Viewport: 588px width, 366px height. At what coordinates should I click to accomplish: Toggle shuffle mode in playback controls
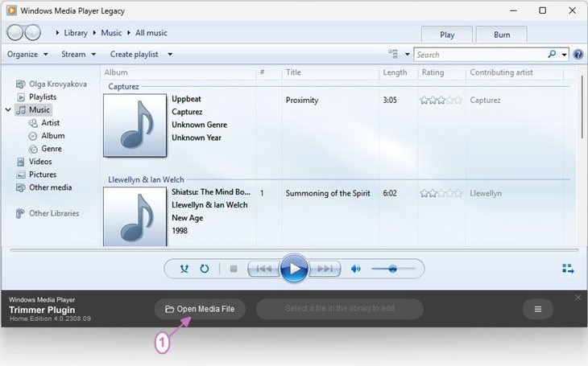tap(184, 269)
